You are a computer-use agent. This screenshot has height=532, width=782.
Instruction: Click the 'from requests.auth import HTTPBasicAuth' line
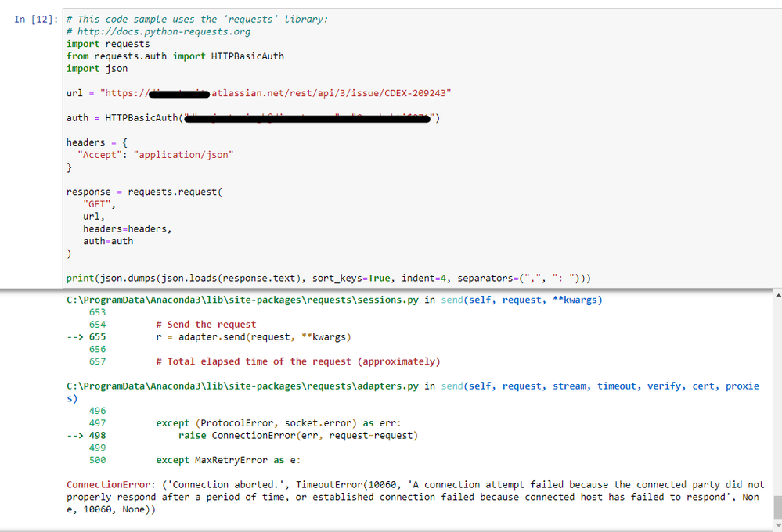pos(175,56)
